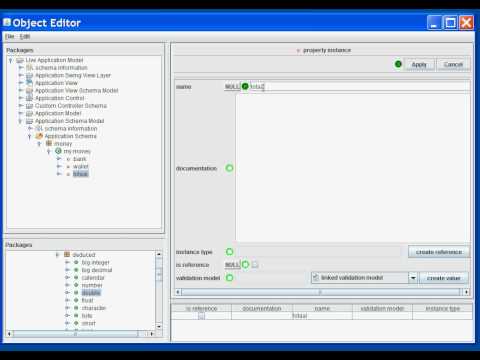Click the form's horizontal scrollbar track

[320, 292]
